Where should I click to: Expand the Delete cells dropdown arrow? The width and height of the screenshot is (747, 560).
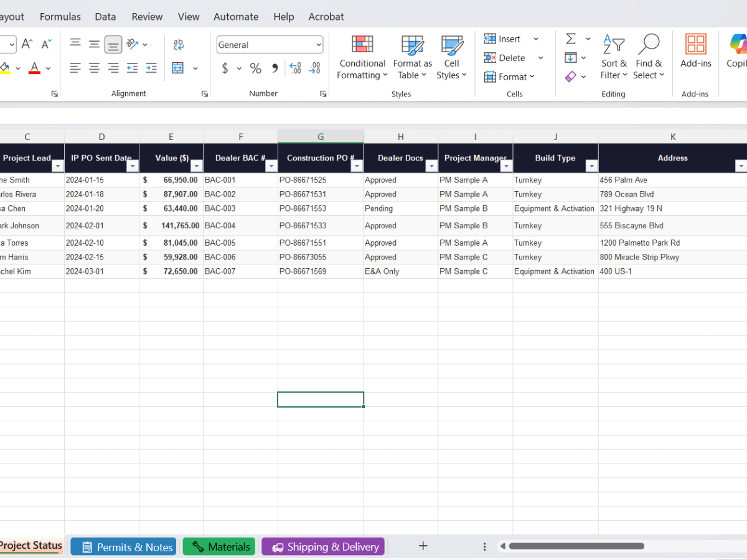(540, 58)
